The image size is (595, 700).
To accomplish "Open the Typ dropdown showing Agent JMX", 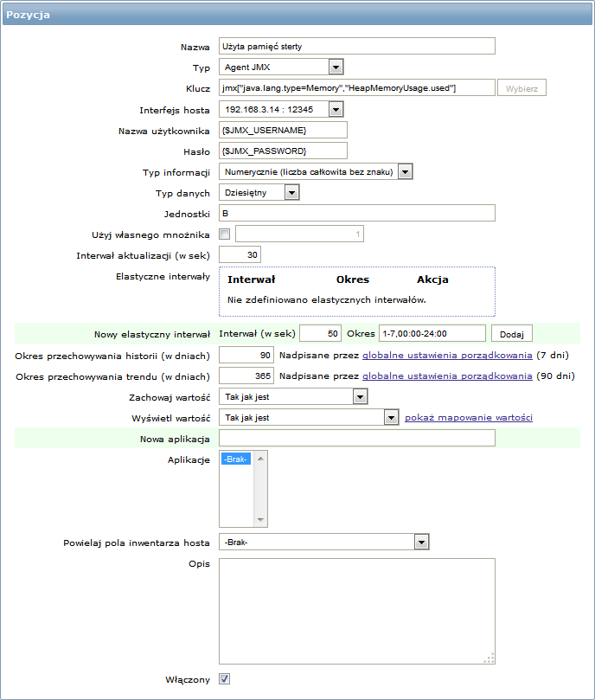I will (x=281, y=67).
